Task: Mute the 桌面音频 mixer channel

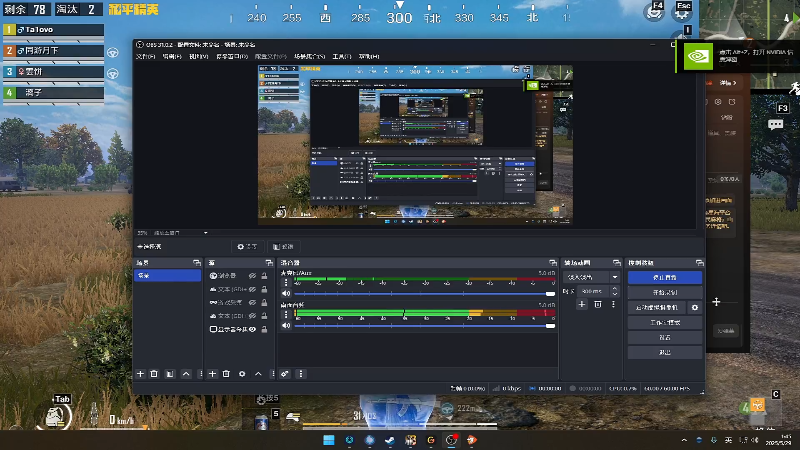Action: 286,326
